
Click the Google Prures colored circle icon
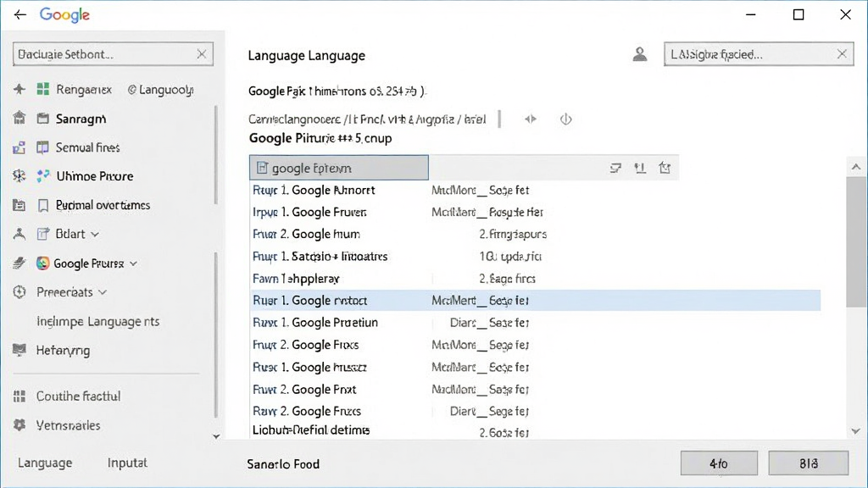pyautogui.click(x=43, y=263)
